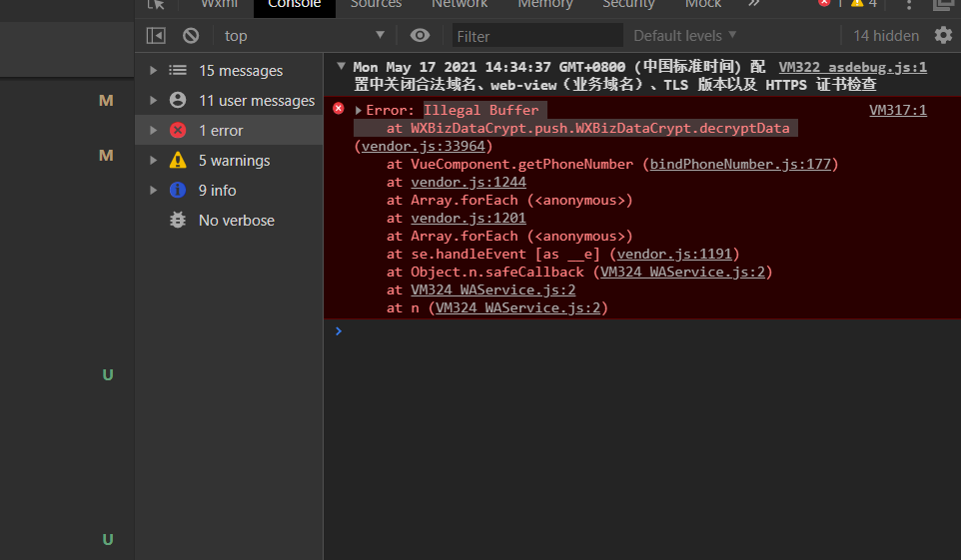
Task: Select the No verbose bug icon
Action: coord(178,220)
